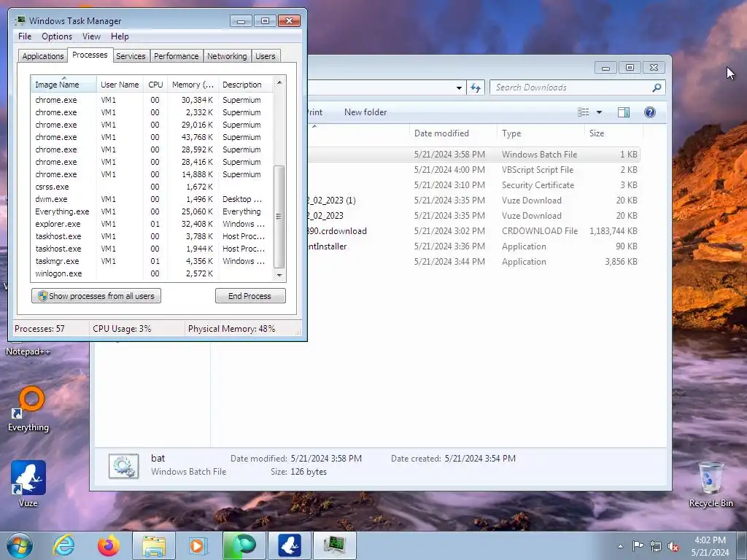Image resolution: width=747 pixels, height=560 pixels.
Task: Click New folder in Downloads toolbar
Action: 365,112
